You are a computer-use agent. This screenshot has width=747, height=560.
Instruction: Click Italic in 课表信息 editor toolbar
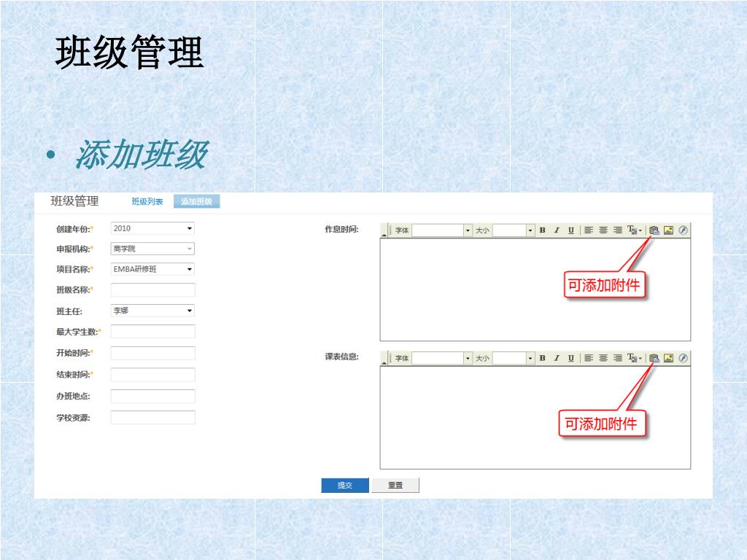point(557,358)
